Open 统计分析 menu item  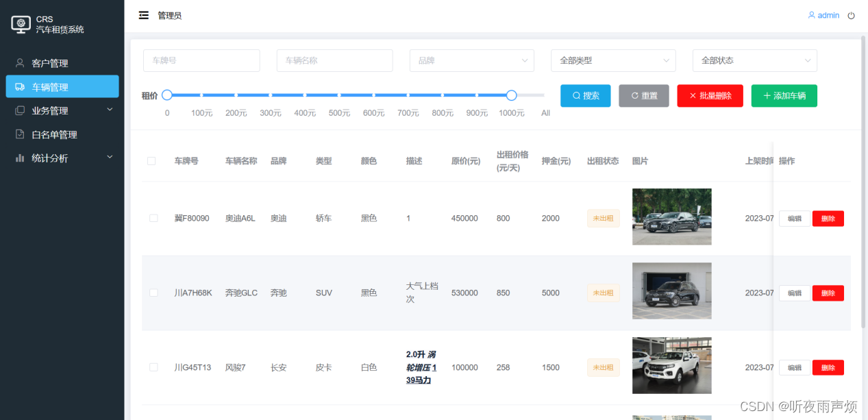62,158
